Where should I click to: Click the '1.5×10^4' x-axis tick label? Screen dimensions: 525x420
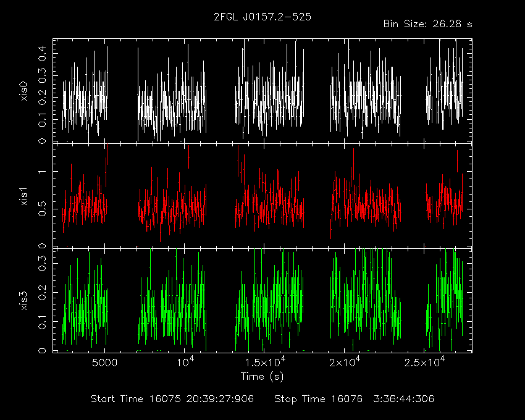(x=265, y=362)
